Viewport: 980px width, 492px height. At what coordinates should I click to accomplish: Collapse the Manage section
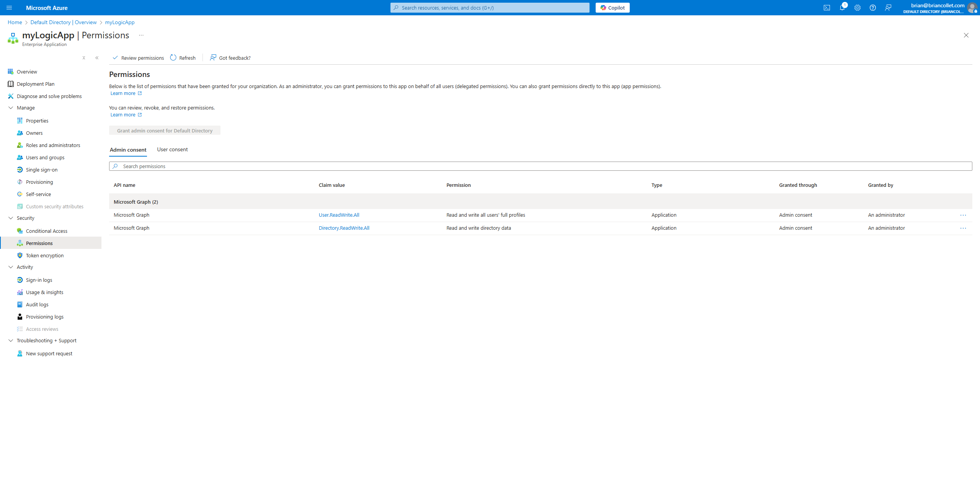point(11,108)
